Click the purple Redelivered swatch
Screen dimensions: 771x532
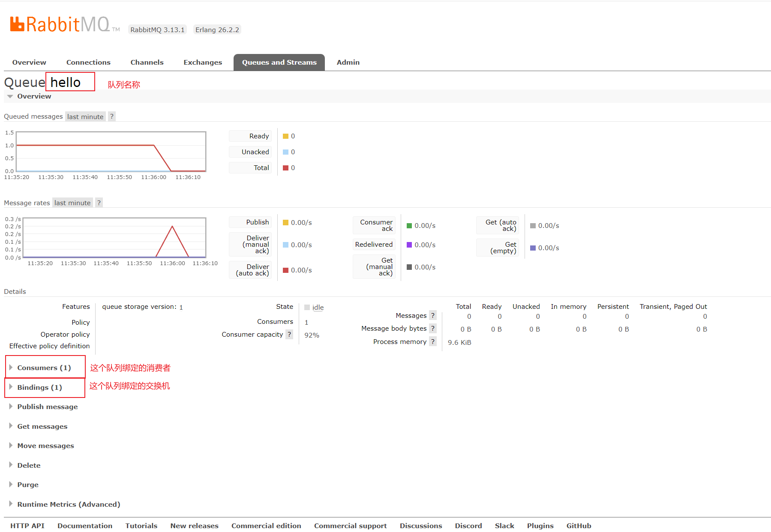(409, 245)
